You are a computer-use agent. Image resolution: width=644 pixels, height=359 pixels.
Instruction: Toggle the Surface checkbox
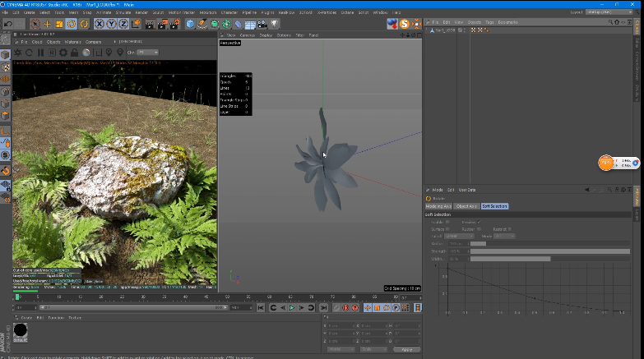(x=447, y=229)
